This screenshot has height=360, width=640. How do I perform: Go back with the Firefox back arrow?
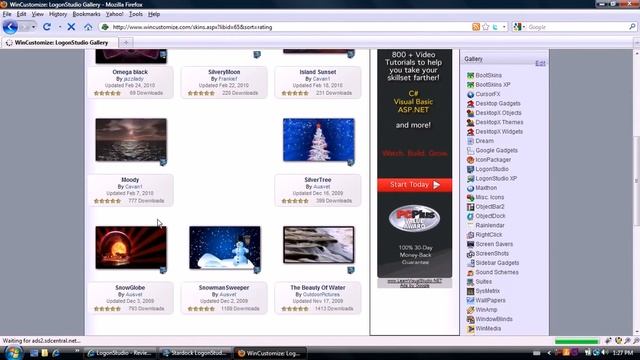point(10,27)
